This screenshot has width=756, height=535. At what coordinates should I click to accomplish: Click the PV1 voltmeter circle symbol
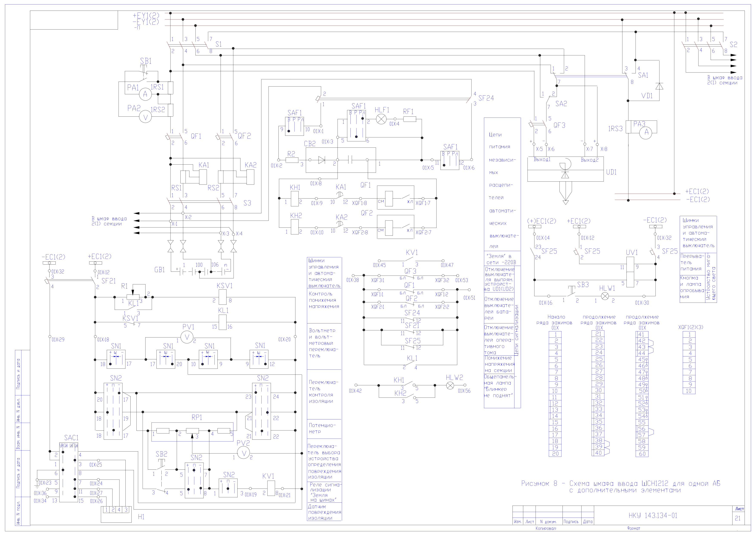187,338
